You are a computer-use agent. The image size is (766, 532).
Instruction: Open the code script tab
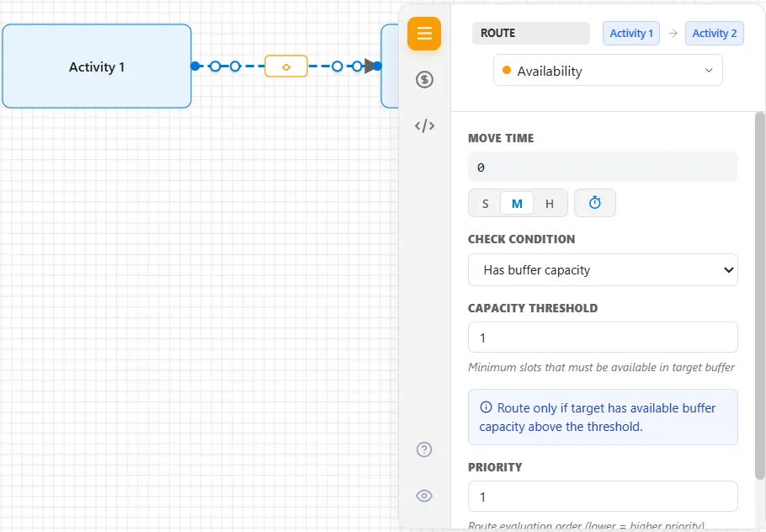(424, 125)
